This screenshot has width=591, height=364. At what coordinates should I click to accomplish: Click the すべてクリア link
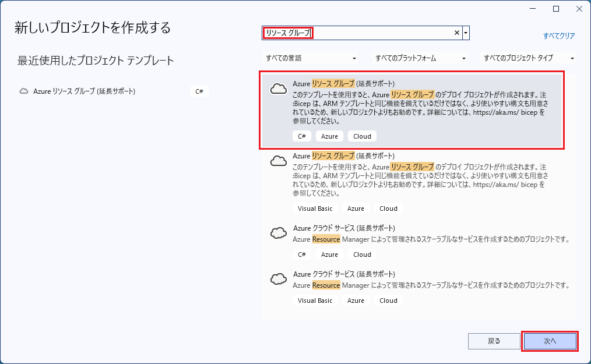(559, 36)
